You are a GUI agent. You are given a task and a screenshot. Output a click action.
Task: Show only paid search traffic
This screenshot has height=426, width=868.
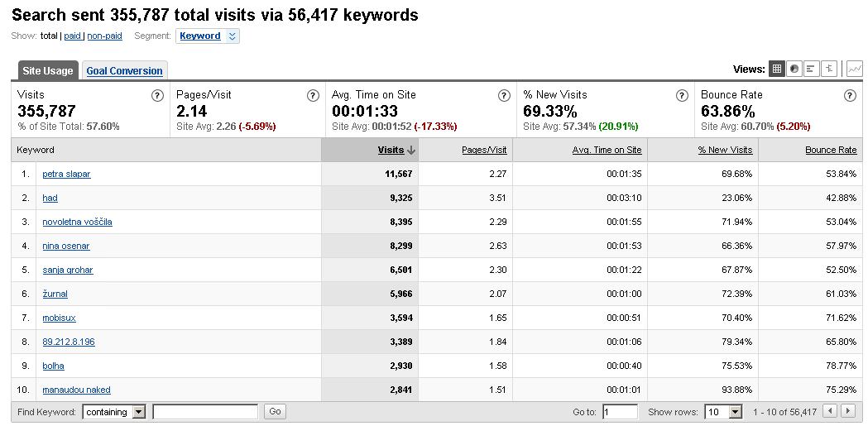click(x=73, y=36)
